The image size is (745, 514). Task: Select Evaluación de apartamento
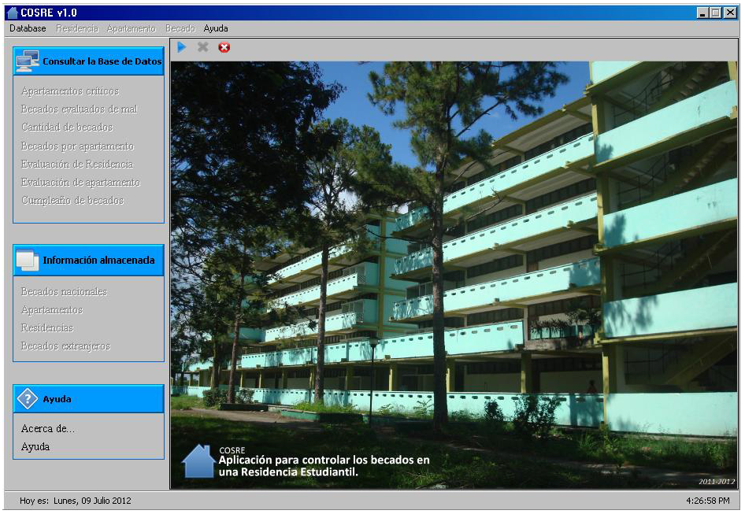point(80,182)
